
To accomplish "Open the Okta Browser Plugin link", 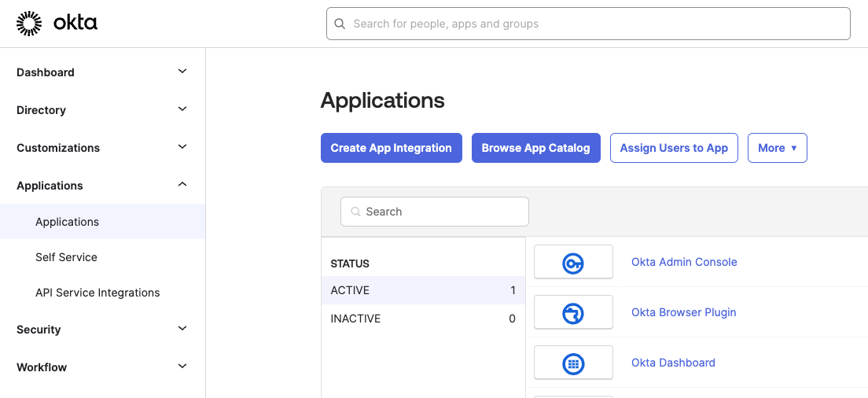I will tap(684, 312).
